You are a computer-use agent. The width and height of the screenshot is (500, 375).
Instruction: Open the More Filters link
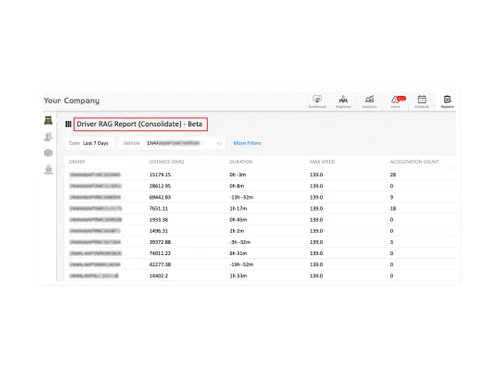click(247, 143)
